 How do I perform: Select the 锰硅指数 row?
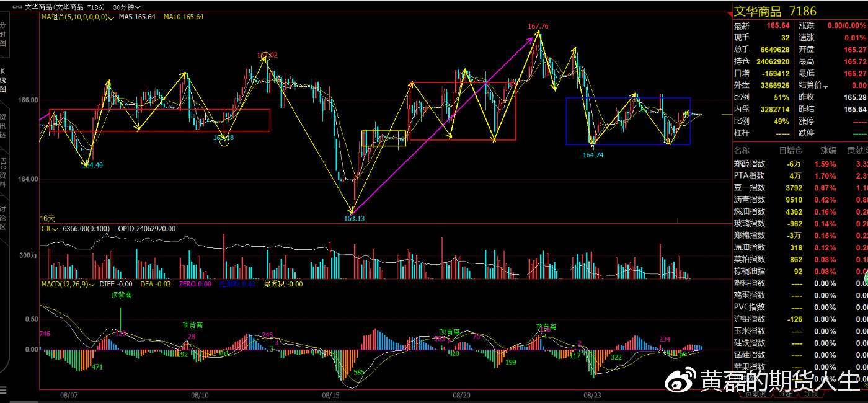pos(800,355)
